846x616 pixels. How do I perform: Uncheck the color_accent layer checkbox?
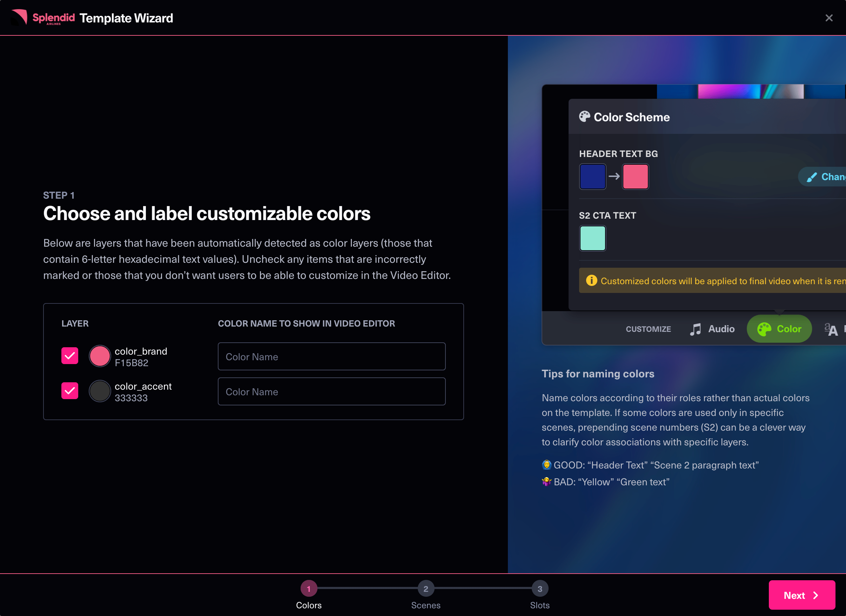coord(70,391)
